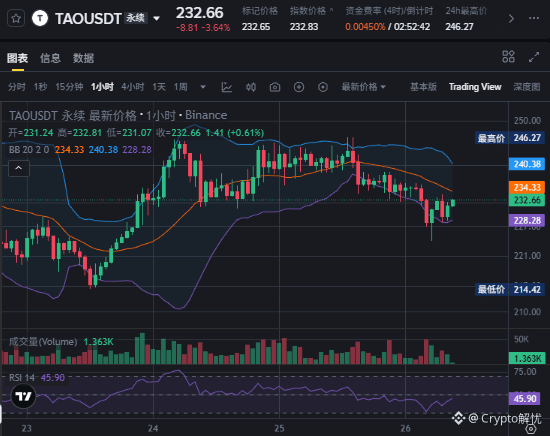Open the three-dot more menu
Screen dimensions: 550x436
[x=534, y=18]
